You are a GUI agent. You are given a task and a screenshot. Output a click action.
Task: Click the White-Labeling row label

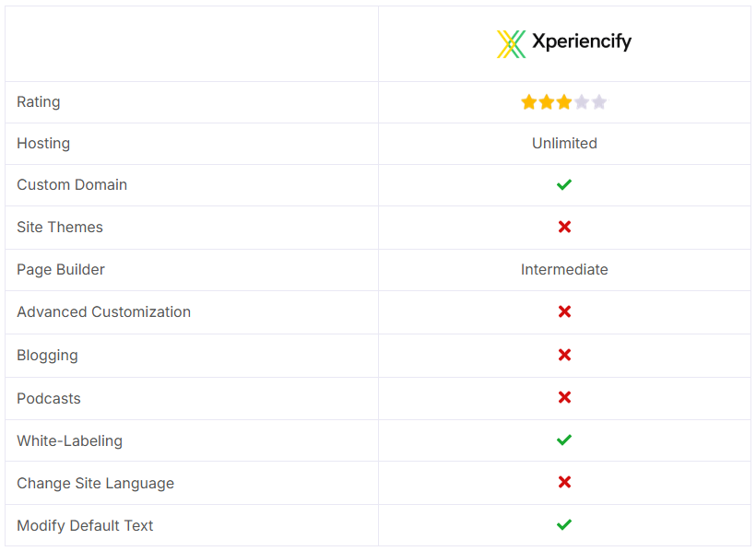pos(70,441)
